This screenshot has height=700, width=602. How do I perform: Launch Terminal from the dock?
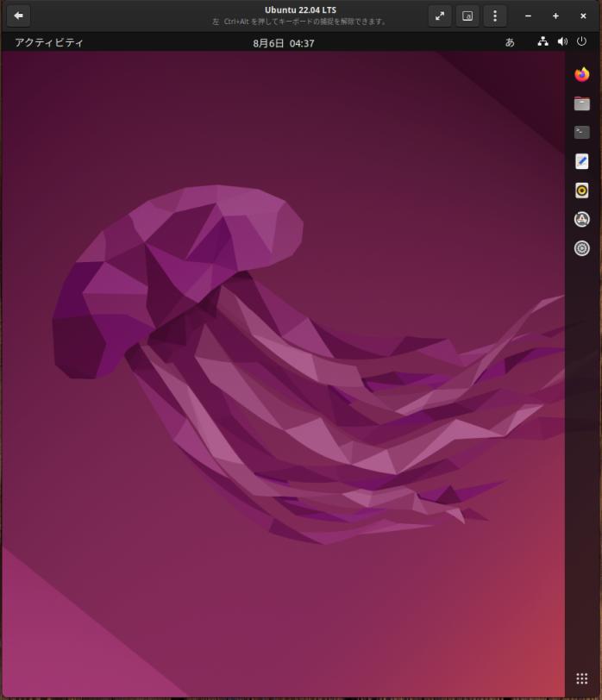point(581,132)
